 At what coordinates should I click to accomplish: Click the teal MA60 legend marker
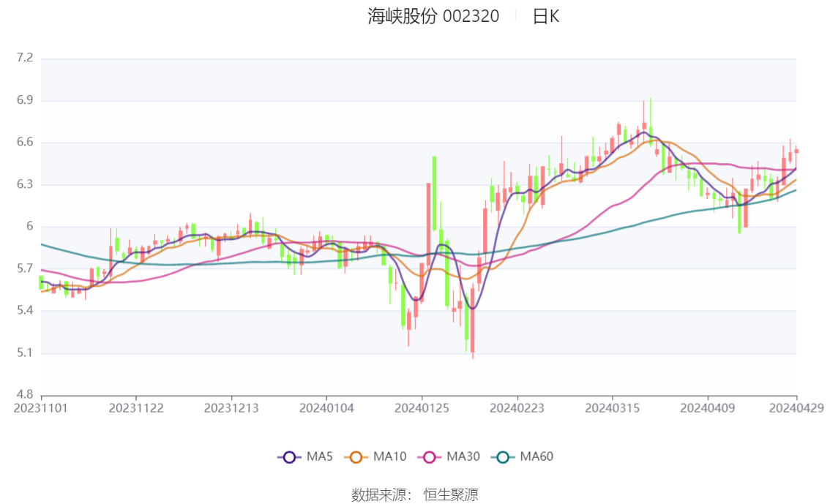click(x=503, y=457)
